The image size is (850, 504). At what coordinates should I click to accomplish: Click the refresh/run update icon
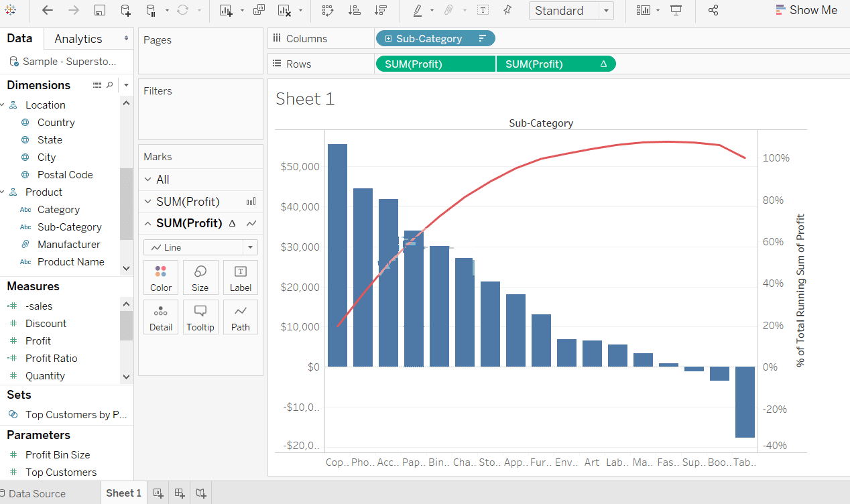[x=182, y=10]
